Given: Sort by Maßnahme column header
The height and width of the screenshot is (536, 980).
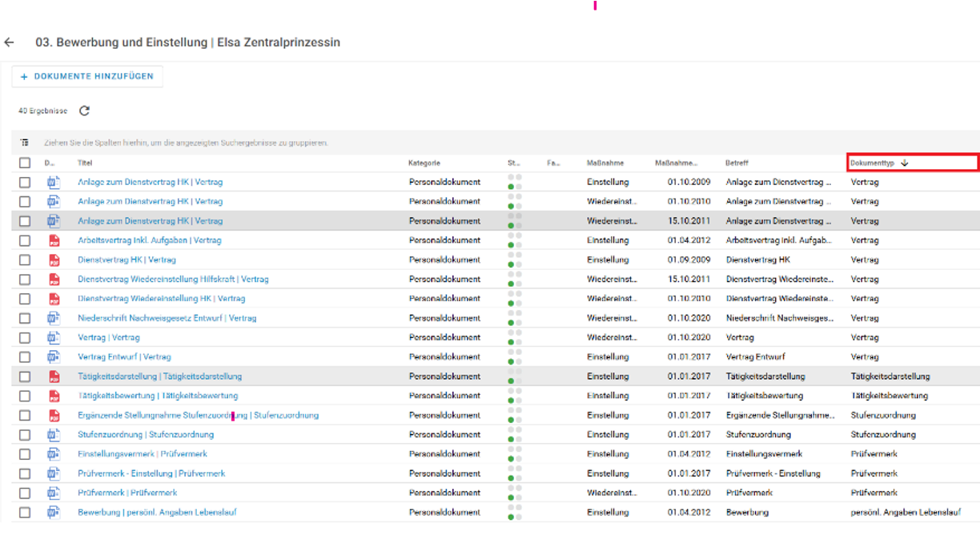Looking at the screenshot, I should click(x=605, y=163).
